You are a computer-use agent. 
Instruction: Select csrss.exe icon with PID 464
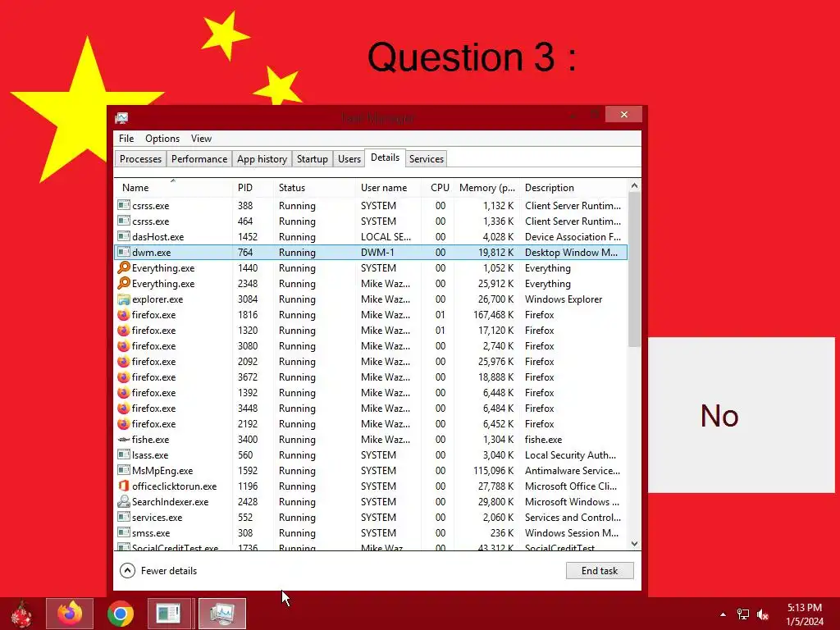pos(124,221)
